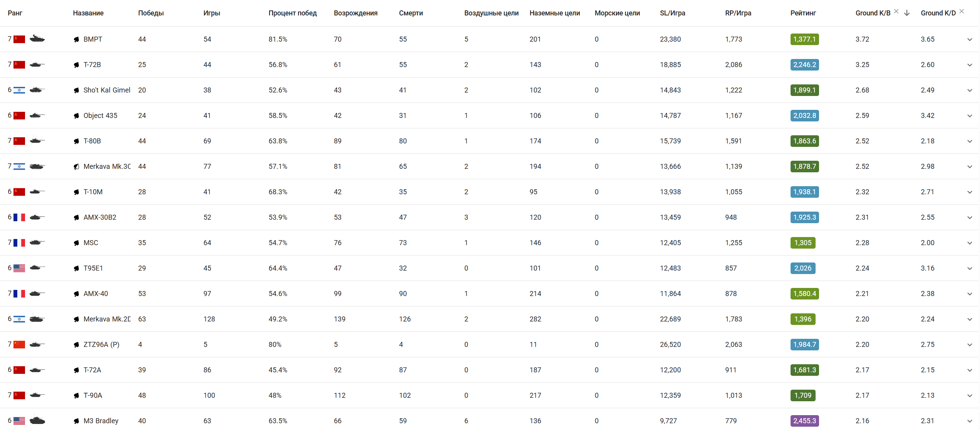
Task: Click the BMPT tank silhouette icon
Action: pos(37,39)
